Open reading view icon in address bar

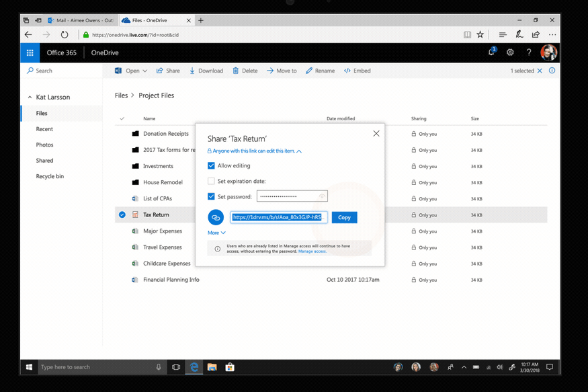[x=467, y=35]
